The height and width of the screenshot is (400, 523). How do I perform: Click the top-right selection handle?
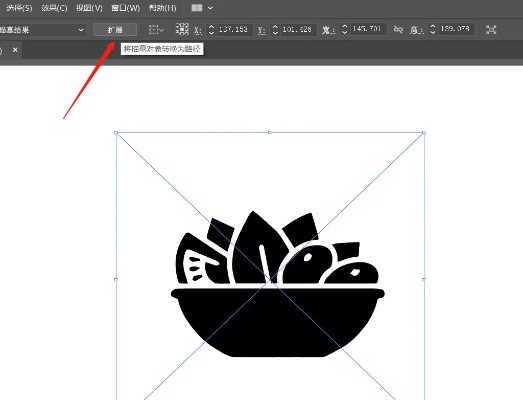(x=424, y=133)
